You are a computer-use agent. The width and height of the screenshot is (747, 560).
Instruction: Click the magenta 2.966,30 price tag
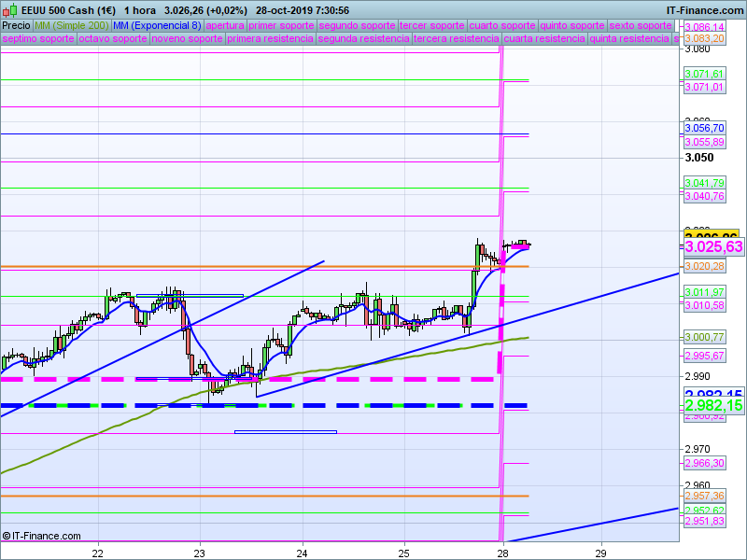pyautogui.click(x=705, y=463)
